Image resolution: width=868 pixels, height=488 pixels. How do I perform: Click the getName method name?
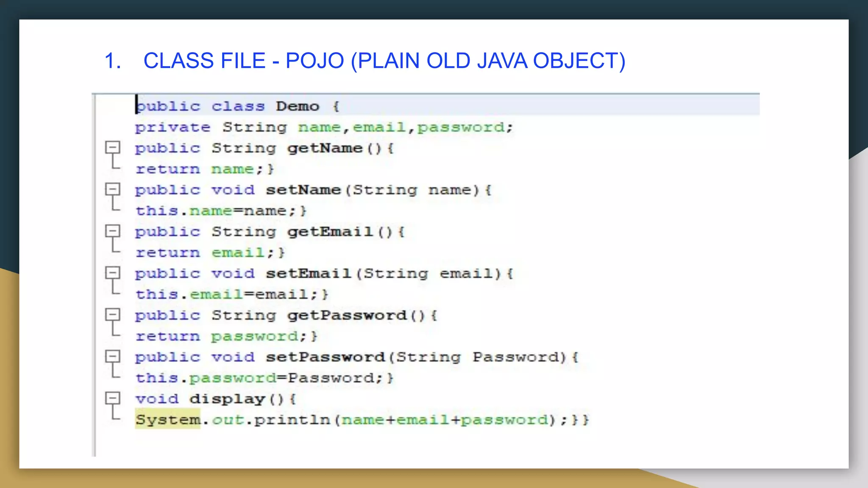[x=325, y=148]
